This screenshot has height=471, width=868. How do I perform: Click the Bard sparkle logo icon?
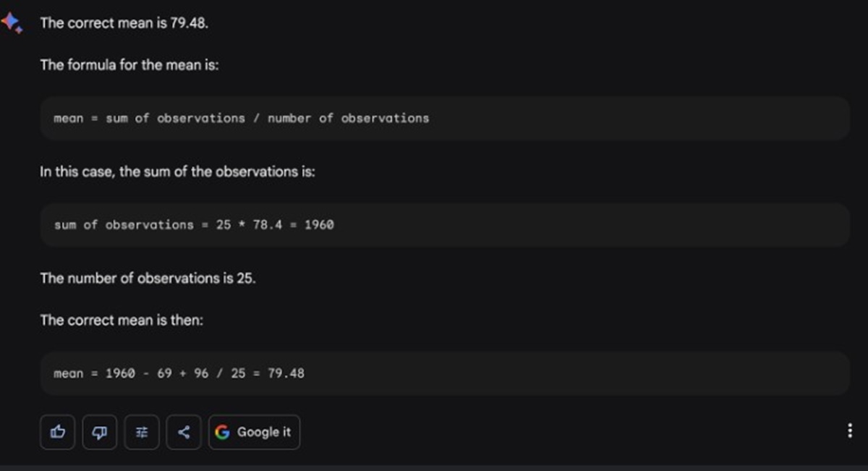click(12, 23)
